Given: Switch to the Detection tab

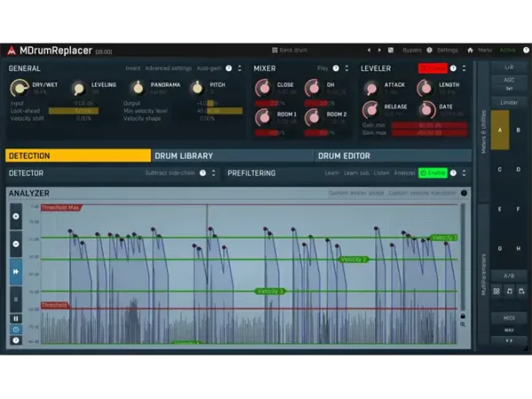Looking at the screenshot, I should pyautogui.click(x=78, y=156).
